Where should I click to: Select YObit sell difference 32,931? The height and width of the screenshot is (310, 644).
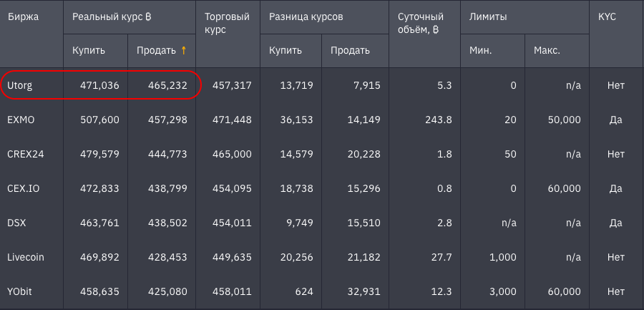pos(364,291)
